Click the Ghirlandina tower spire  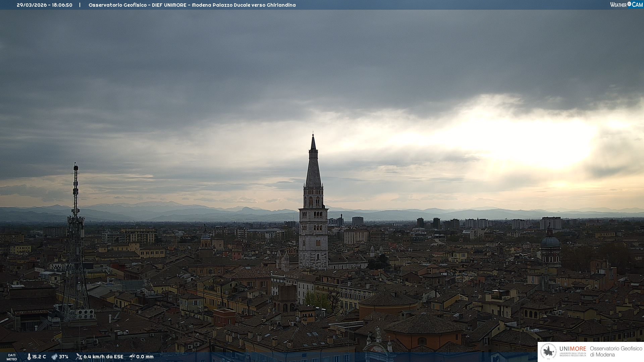[x=313, y=168]
